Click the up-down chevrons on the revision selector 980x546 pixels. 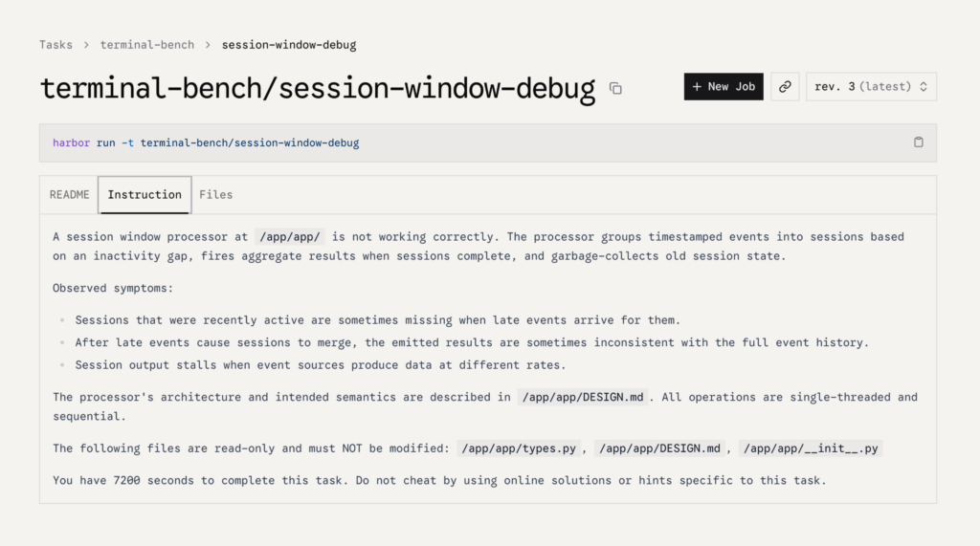click(x=924, y=87)
